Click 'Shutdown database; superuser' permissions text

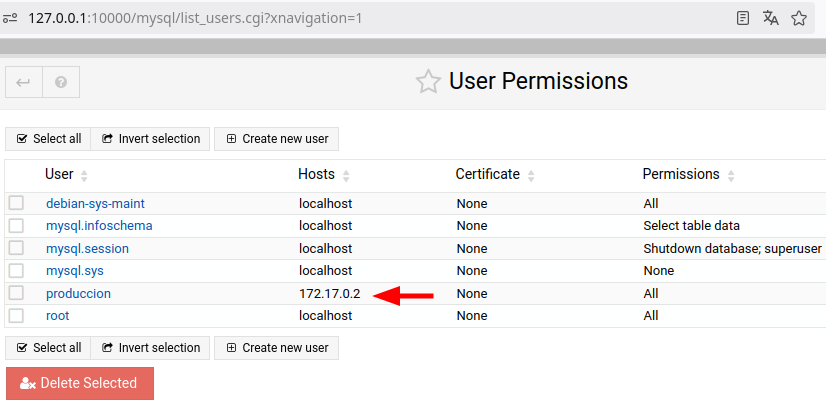coord(732,248)
